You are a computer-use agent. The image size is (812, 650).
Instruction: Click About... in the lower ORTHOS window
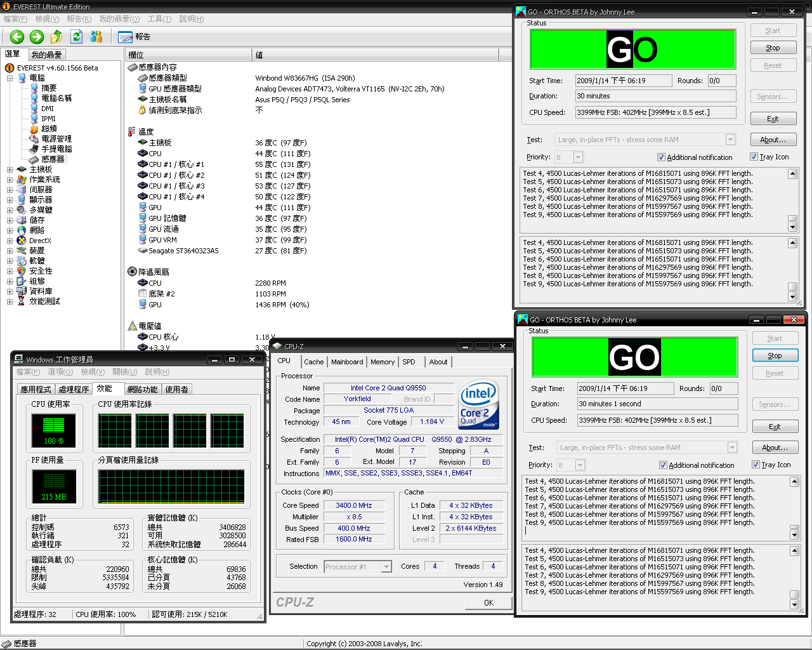[x=775, y=448]
